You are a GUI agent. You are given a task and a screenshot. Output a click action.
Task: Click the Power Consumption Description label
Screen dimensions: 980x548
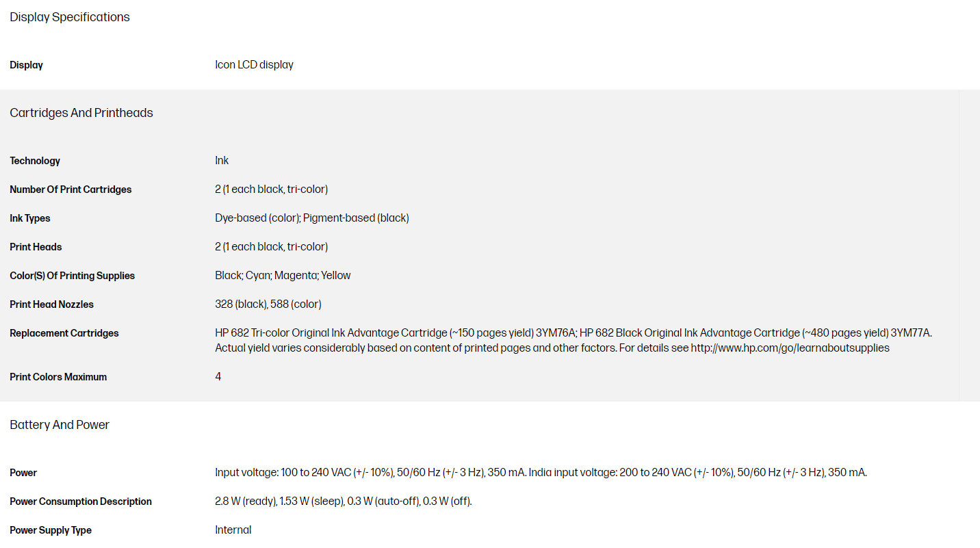tap(81, 501)
